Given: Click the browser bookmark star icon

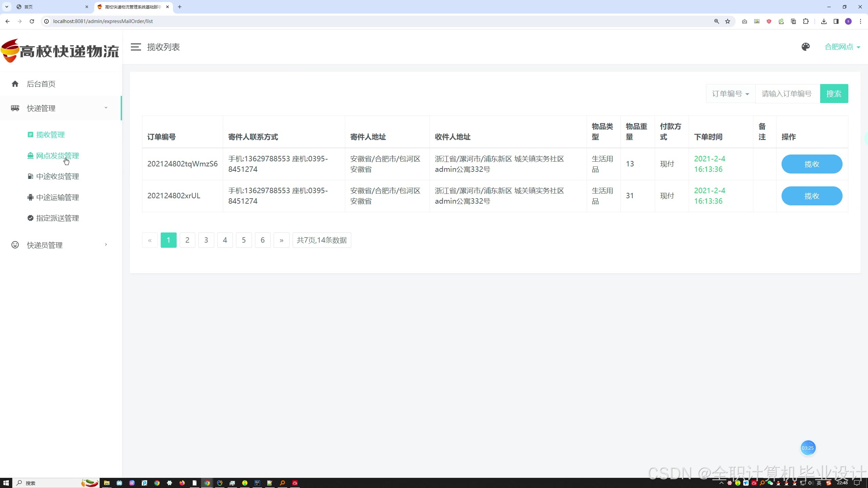Looking at the screenshot, I should click(x=728, y=21).
